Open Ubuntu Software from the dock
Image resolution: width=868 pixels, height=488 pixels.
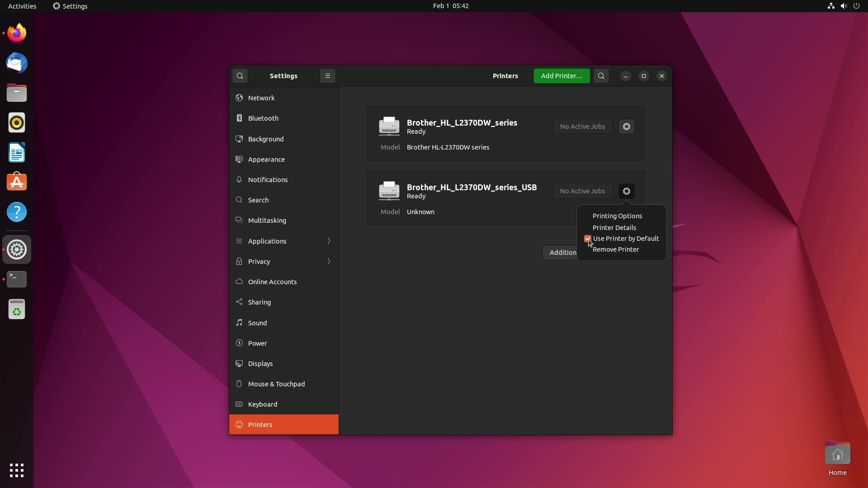click(17, 182)
